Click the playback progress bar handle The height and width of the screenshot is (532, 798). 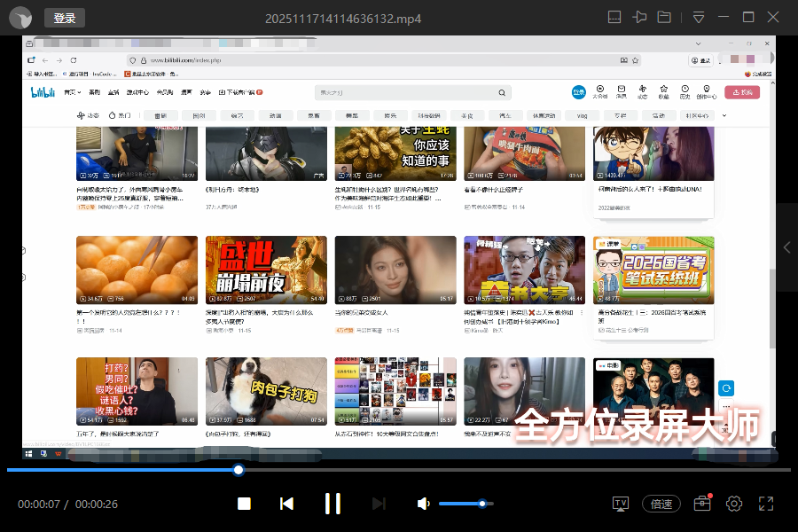[x=239, y=470]
